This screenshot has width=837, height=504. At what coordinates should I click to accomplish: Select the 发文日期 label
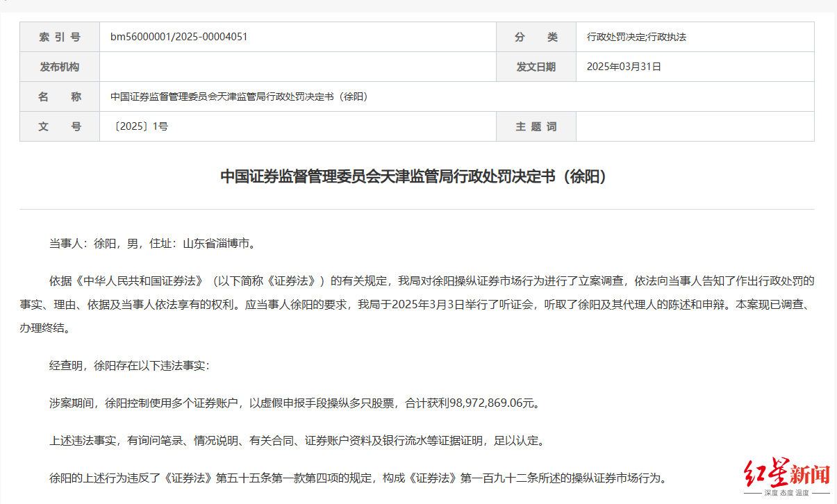(x=536, y=66)
